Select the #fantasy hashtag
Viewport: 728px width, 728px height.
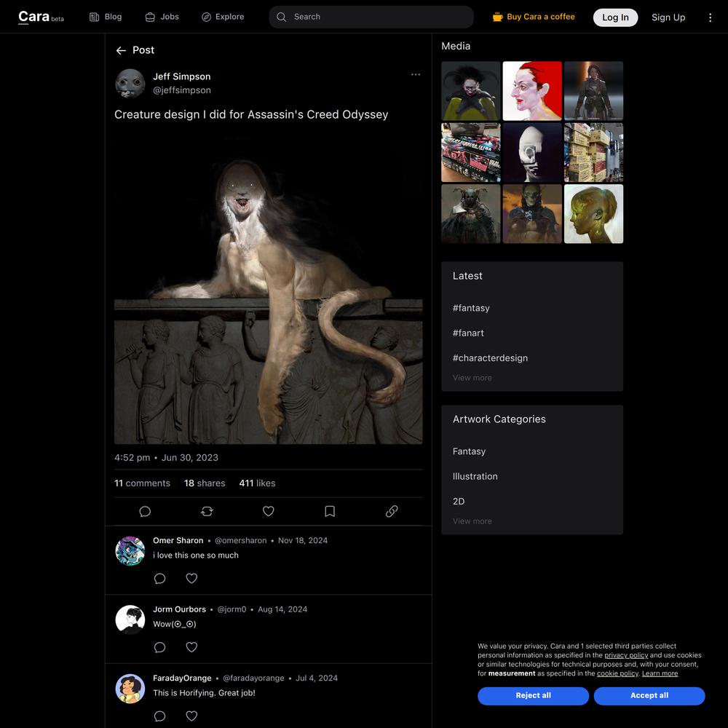tap(471, 308)
